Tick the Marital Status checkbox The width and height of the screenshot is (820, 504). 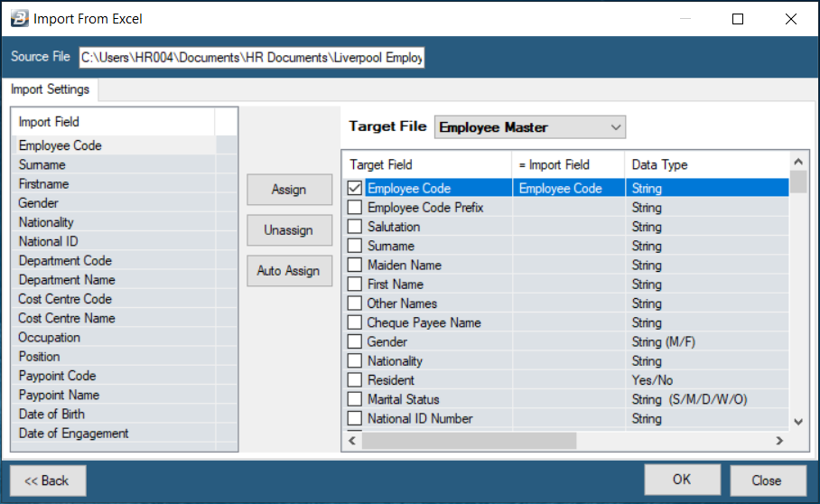pyautogui.click(x=355, y=399)
